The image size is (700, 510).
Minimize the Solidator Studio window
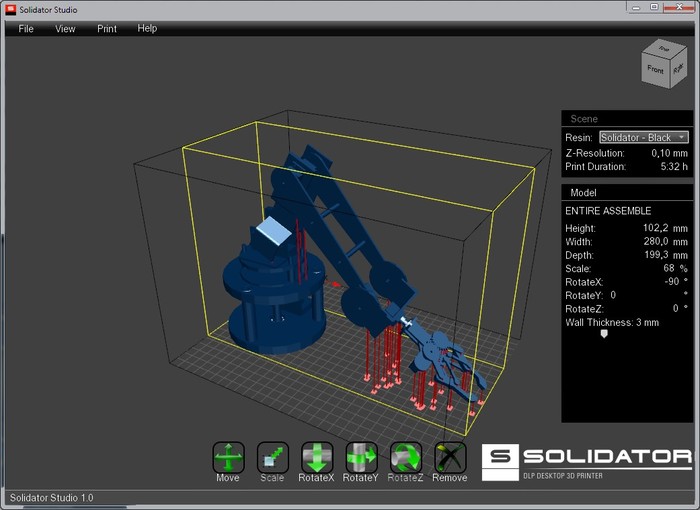636,7
